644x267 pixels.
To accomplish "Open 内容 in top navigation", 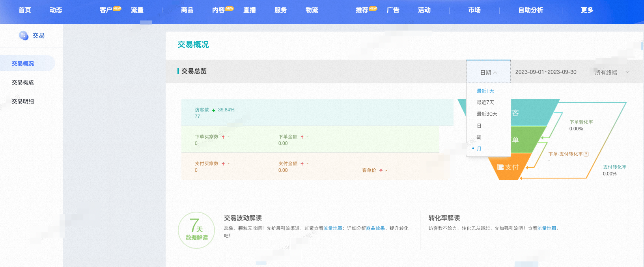I will (218, 10).
